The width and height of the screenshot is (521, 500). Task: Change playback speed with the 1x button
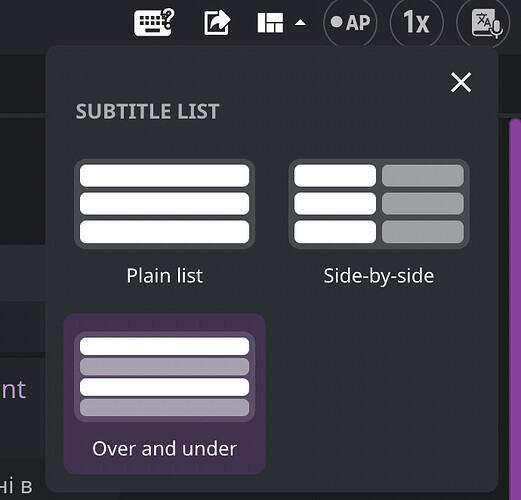(416, 22)
